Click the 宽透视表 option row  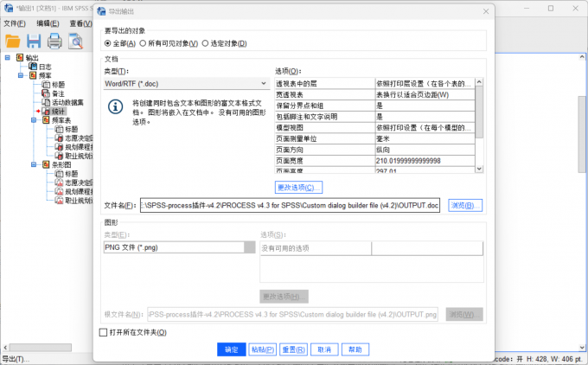pyautogui.click(x=375, y=94)
